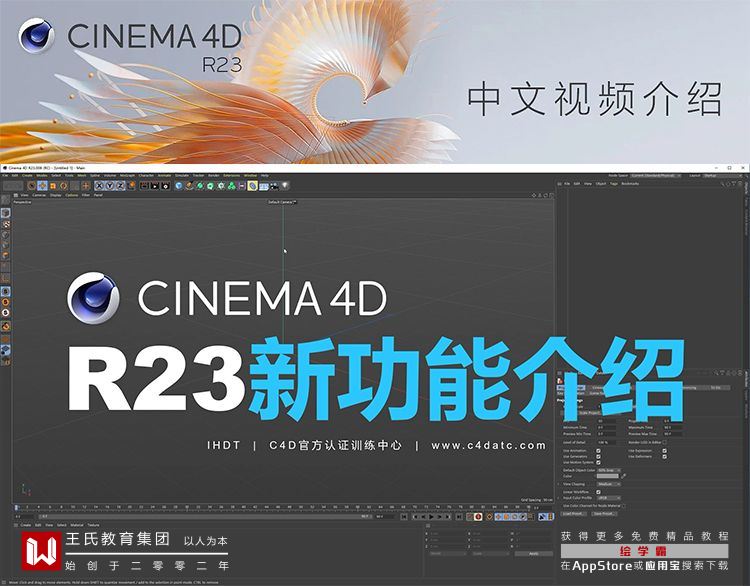Expand the View Clipping disclosure arrow

[x=558, y=484]
